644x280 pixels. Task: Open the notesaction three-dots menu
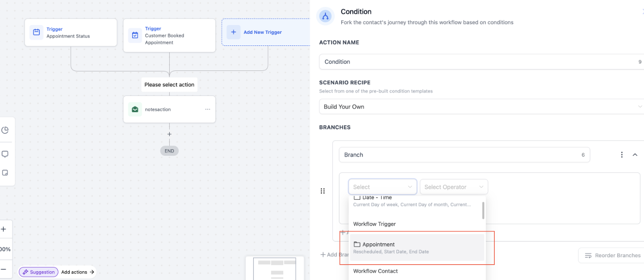[x=207, y=109]
